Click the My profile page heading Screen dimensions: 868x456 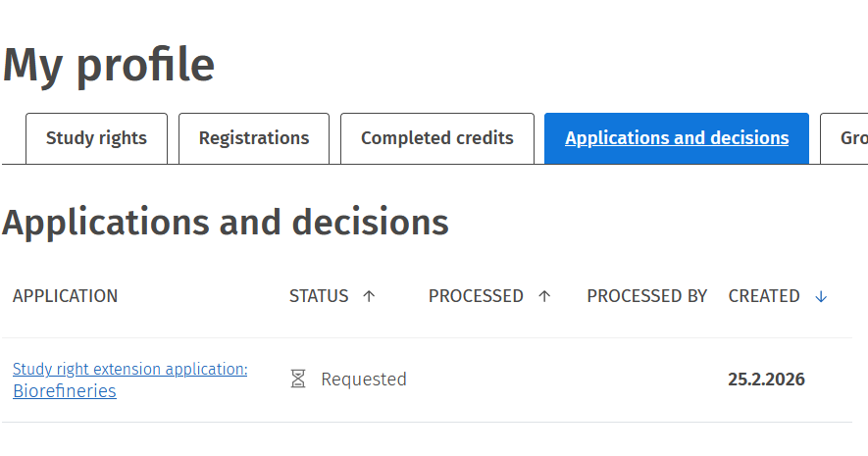pos(109,65)
